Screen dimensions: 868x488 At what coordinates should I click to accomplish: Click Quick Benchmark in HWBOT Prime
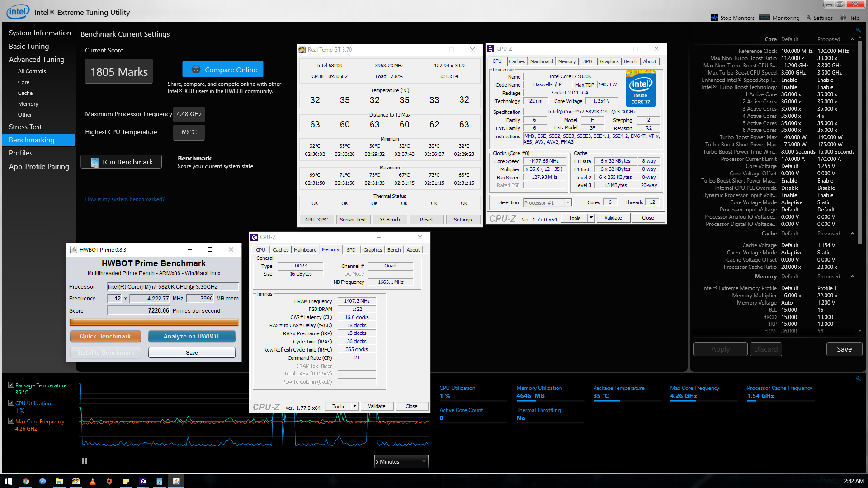(x=105, y=336)
